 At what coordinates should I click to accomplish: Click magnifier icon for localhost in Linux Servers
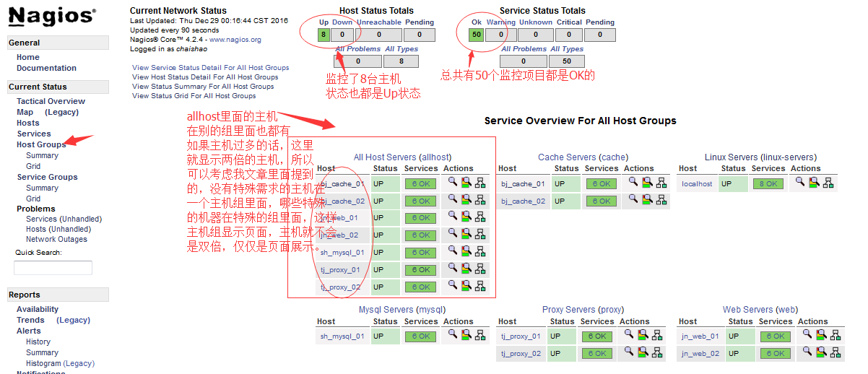[x=800, y=182]
